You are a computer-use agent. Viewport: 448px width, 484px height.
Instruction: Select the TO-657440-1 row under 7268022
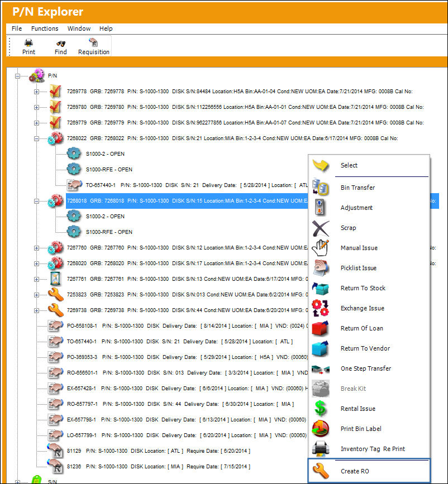pos(197,185)
